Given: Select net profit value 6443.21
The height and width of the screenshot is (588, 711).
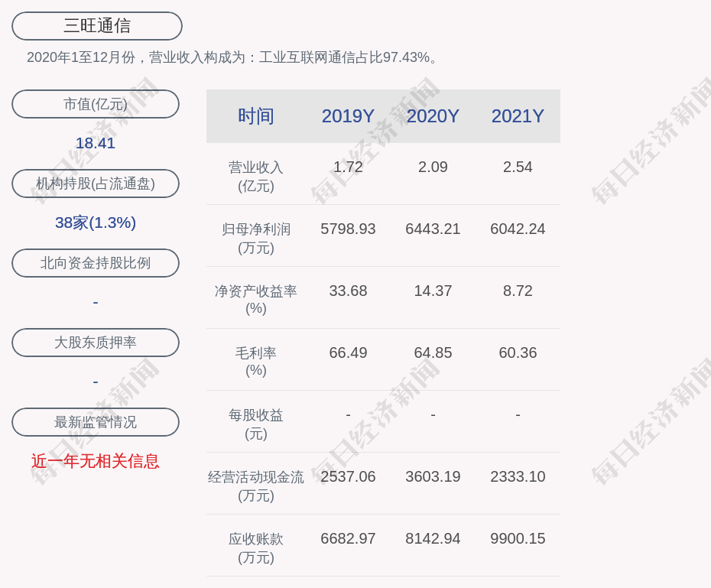Looking at the screenshot, I should click(x=433, y=229).
